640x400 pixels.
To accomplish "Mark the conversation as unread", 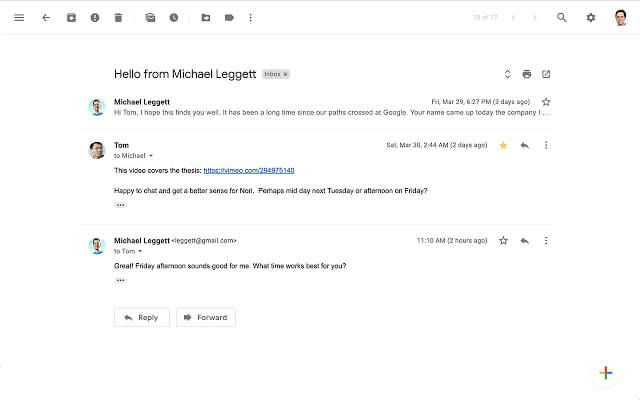I will pos(150,18).
